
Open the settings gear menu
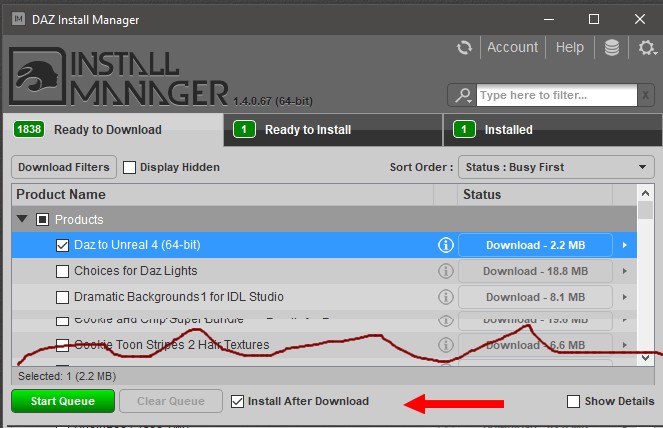[647, 47]
